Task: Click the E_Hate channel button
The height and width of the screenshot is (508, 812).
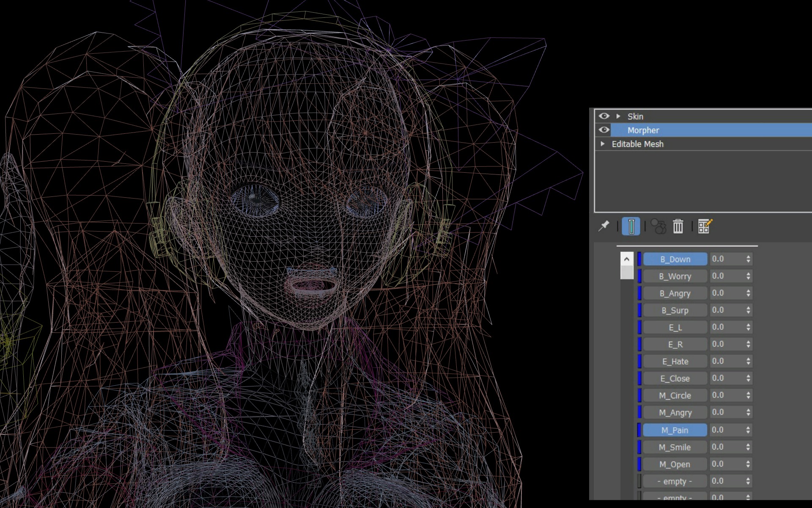Action: click(675, 362)
